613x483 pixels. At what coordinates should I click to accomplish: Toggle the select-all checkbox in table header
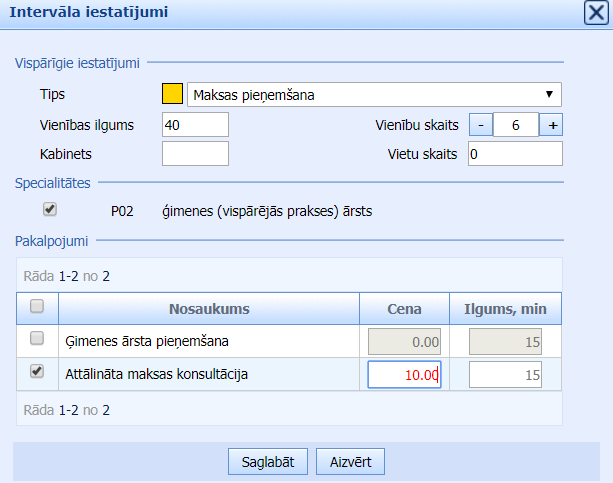point(37,307)
